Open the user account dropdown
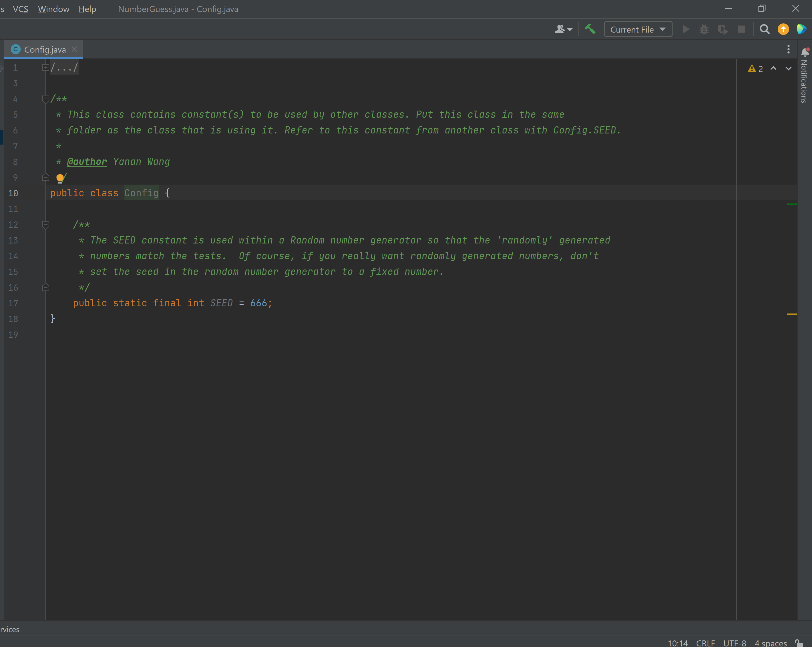Screen dimensions: 812x647 point(563,29)
